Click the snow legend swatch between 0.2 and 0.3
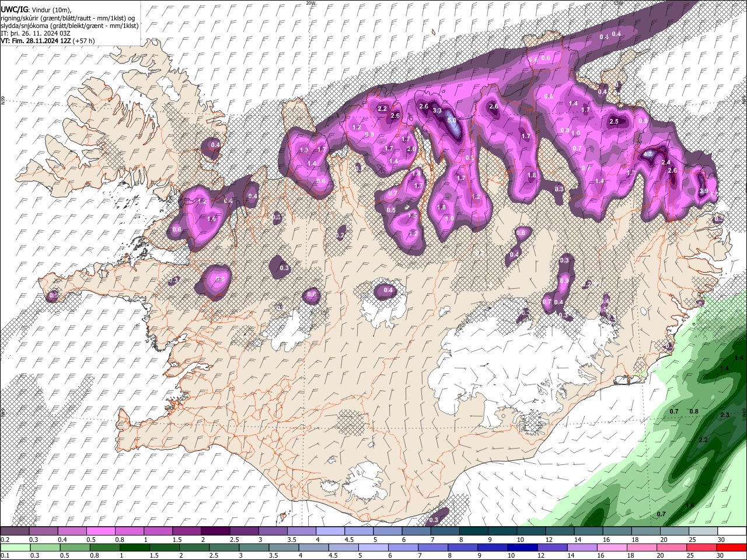 15,531
